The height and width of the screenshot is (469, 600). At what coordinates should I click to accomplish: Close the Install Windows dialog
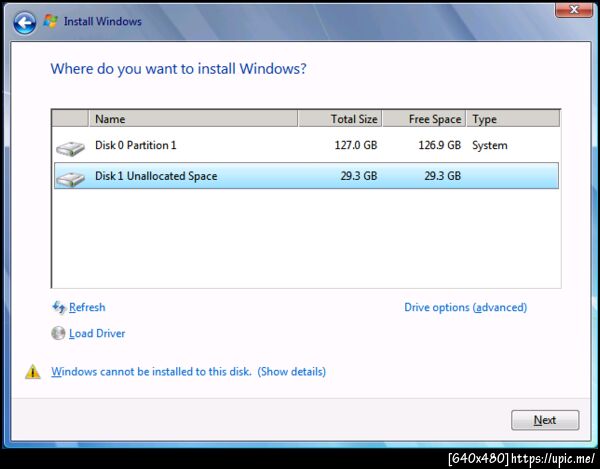coord(574,10)
